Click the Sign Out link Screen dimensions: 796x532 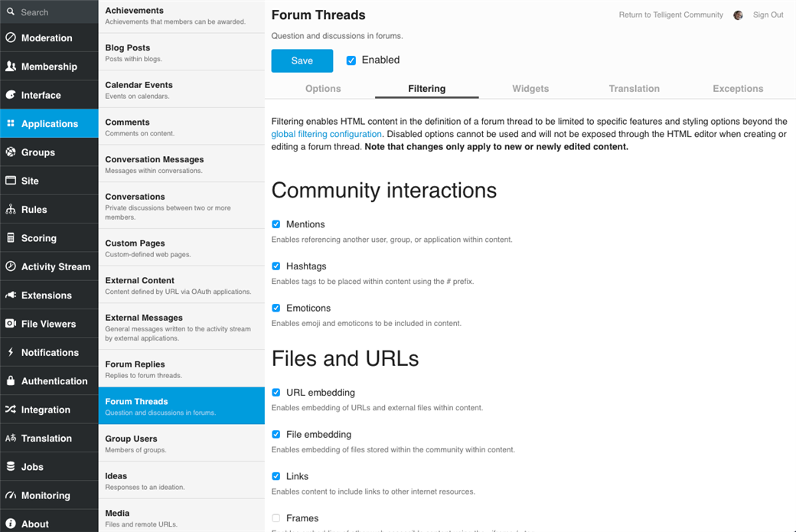(768, 15)
